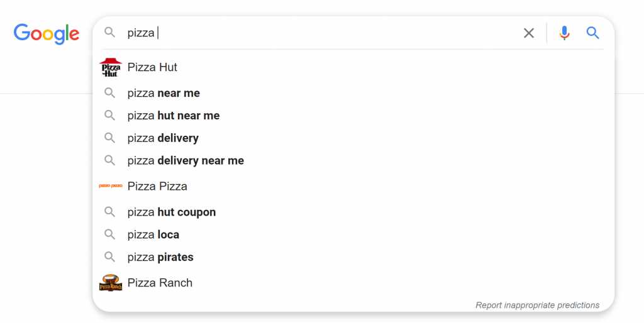
Task: Open "Report inappropriate predictions" link
Action: (x=537, y=305)
